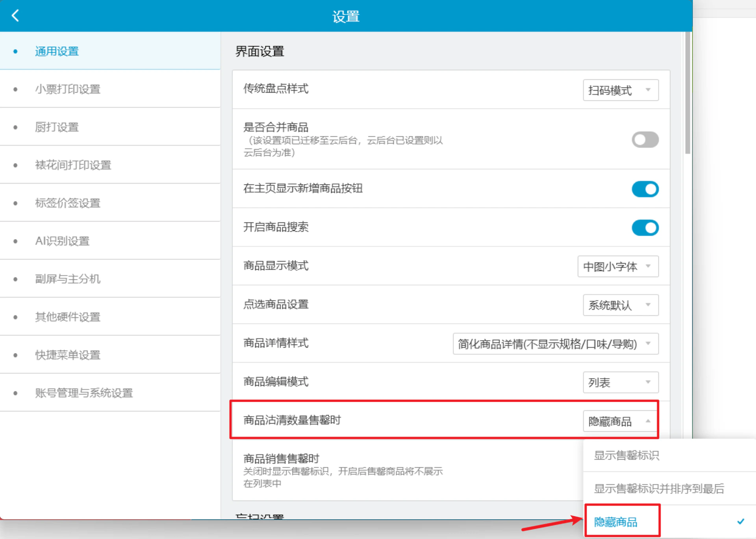756x539 pixels.
Task: Go back using the top-left arrow
Action: (15, 16)
